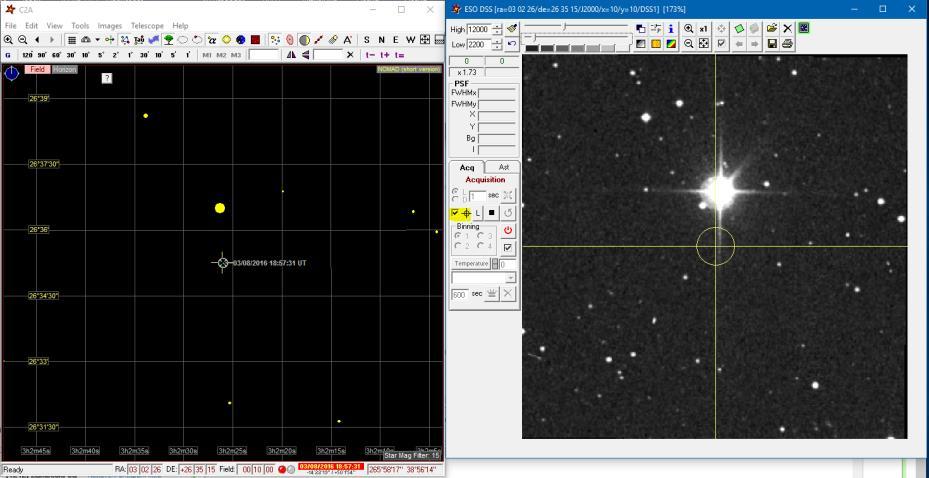
Task: Click the Field button on sky map
Action: [x=37, y=69]
